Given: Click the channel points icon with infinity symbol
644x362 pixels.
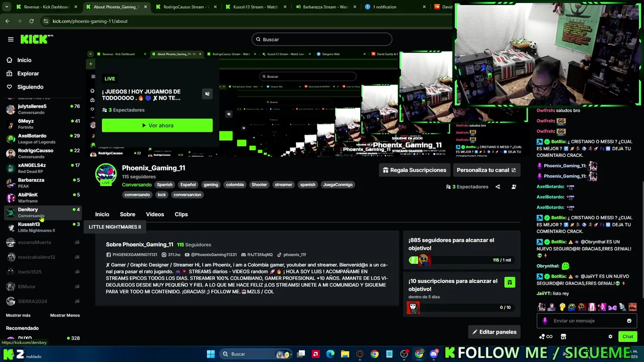Looking at the screenshot, I should tap(546, 336).
